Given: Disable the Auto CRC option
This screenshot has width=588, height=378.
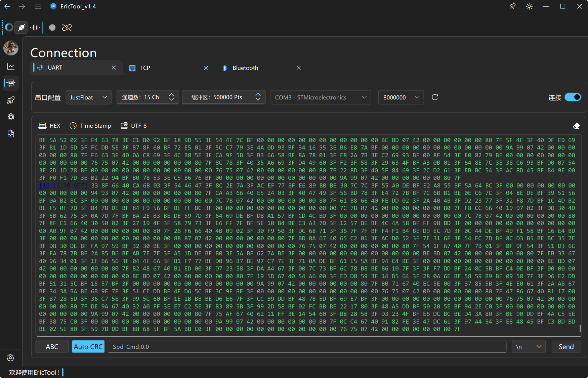Looking at the screenshot, I should click(x=88, y=347).
